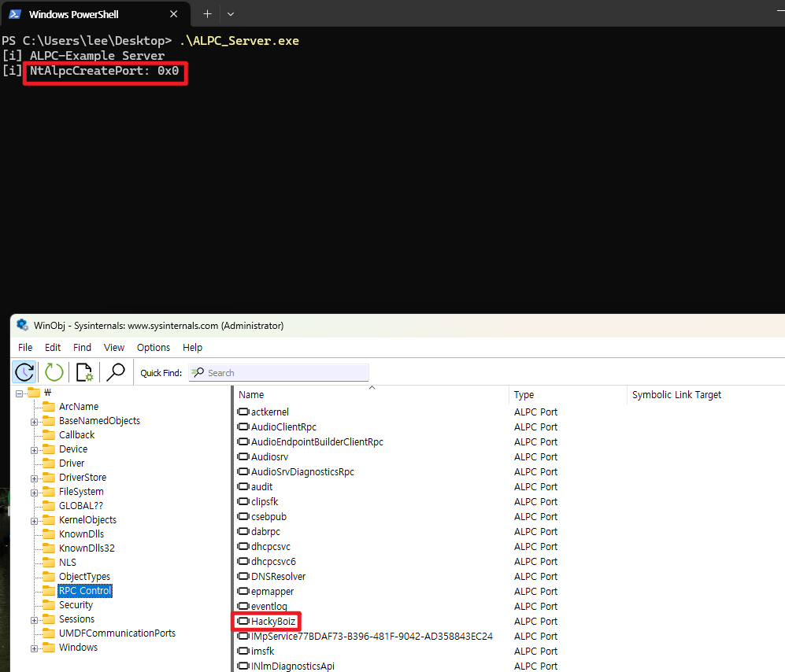Click the WinObj application icon in titlebar
This screenshot has height=672, width=785.
click(21, 325)
